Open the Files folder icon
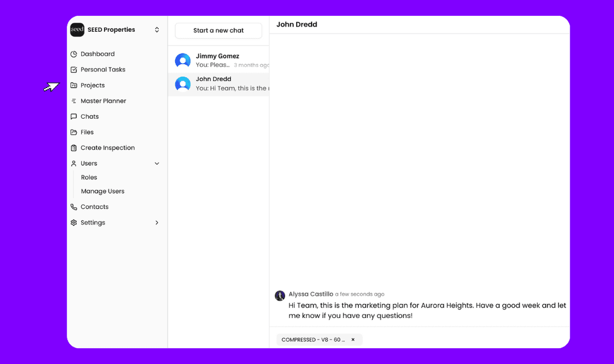The width and height of the screenshot is (614, 364). pos(74,132)
